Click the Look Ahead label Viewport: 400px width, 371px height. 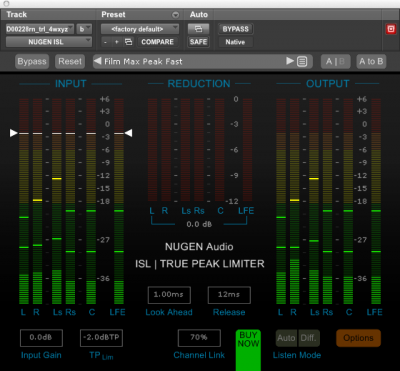pyautogui.click(x=169, y=312)
